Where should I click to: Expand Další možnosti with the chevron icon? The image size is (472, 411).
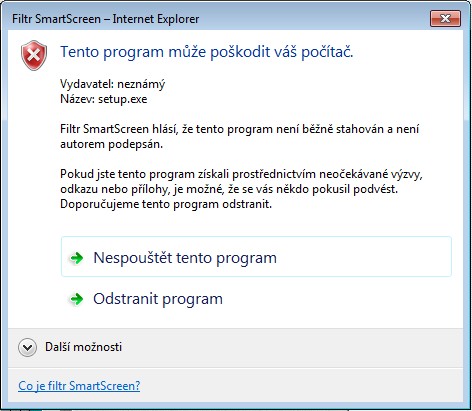click(x=27, y=348)
